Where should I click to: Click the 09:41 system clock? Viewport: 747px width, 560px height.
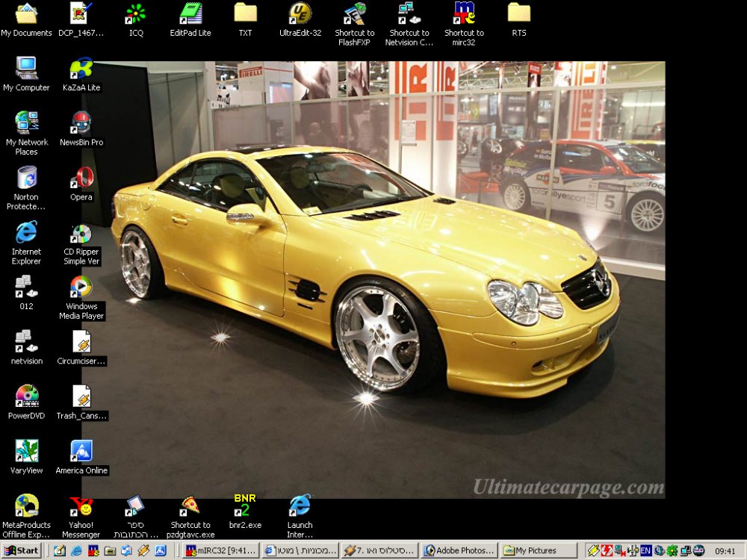click(x=725, y=552)
